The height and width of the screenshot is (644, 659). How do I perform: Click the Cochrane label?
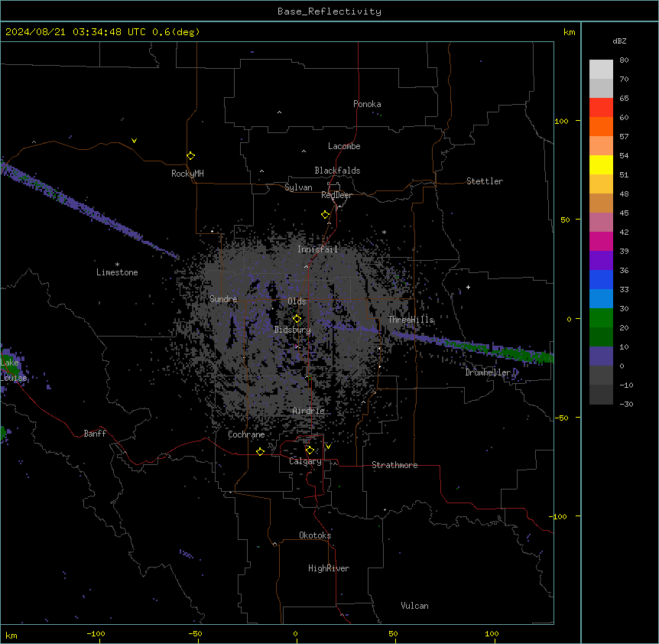pyautogui.click(x=246, y=434)
